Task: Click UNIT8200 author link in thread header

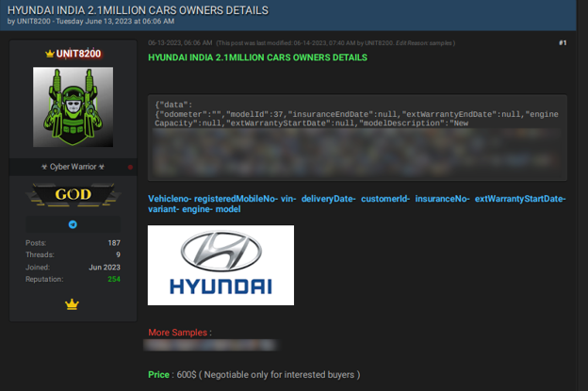Action: 33,22
